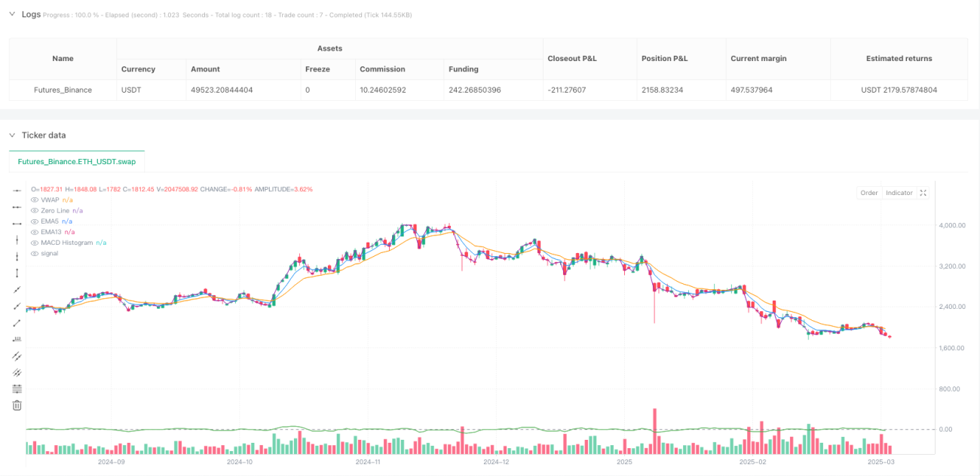Select the vertical straight line tool
This screenshot has width=980, height=476.
pyautogui.click(x=17, y=240)
